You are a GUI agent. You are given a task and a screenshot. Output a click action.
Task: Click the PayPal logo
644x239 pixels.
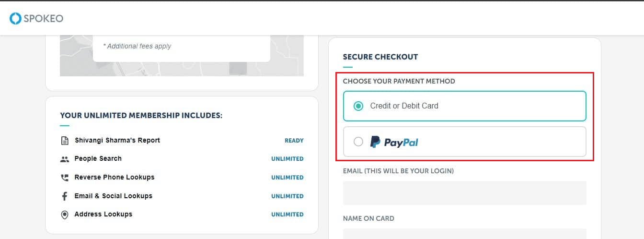[x=394, y=142]
